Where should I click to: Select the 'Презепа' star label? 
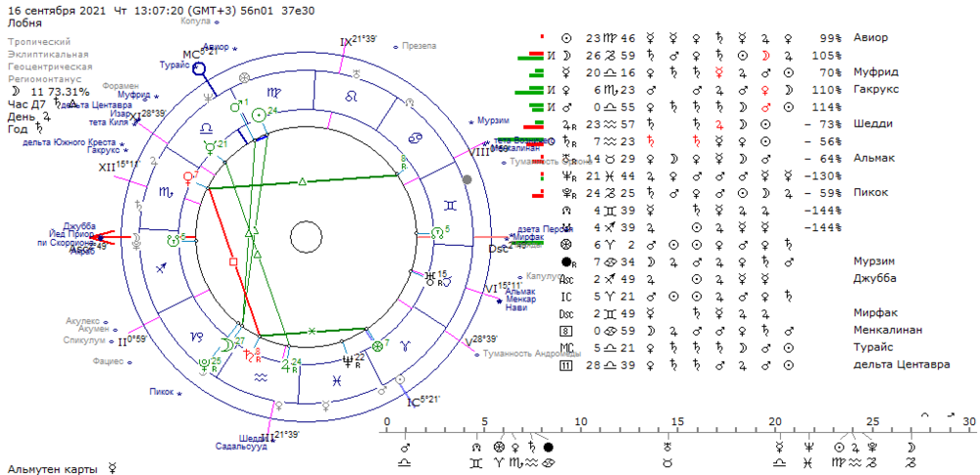419,46
